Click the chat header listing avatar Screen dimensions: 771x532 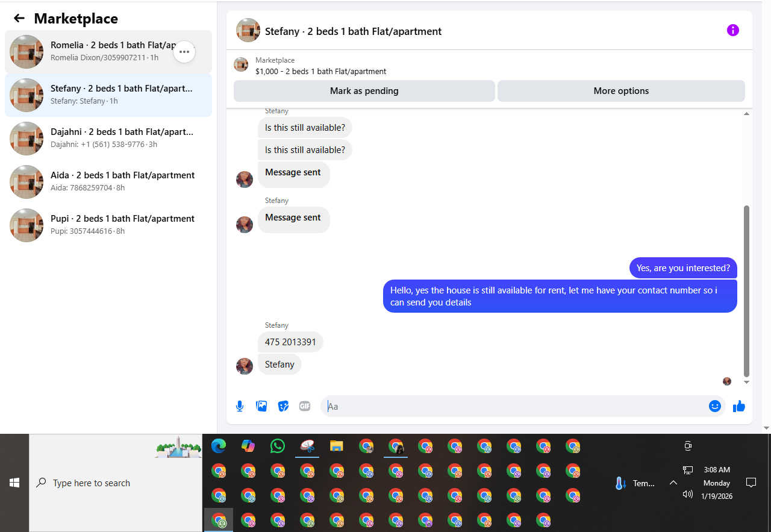pyautogui.click(x=248, y=30)
